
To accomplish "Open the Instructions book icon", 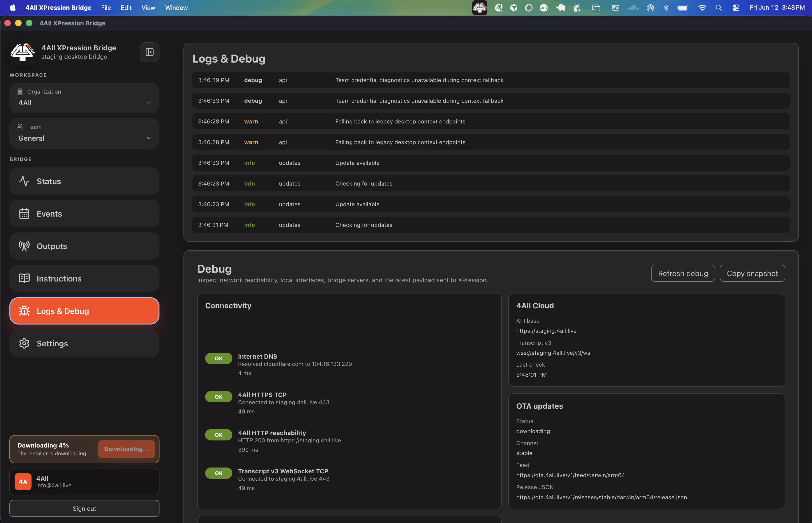I will coord(24,278).
